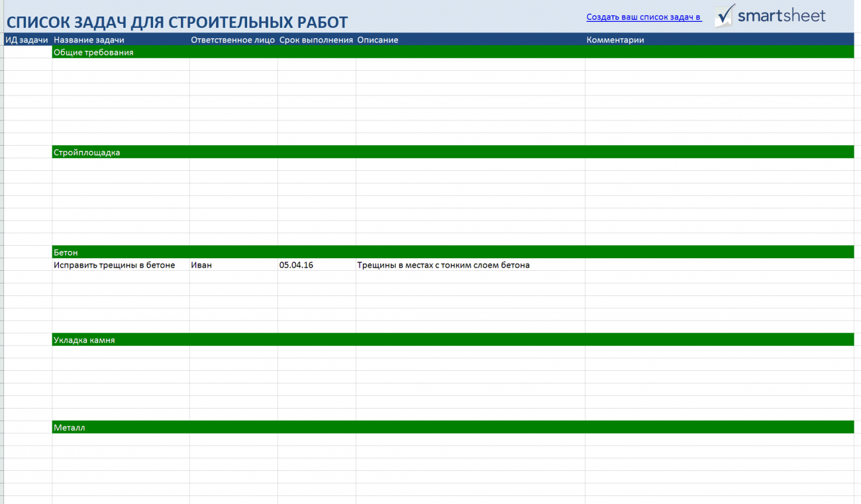861x504 pixels.
Task: Click the 'Ответственное лицо' column header
Action: pyautogui.click(x=234, y=40)
